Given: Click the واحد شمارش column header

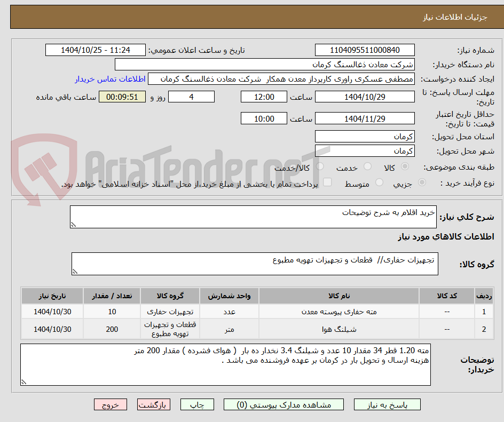Looking at the screenshot, I should 229,296.
